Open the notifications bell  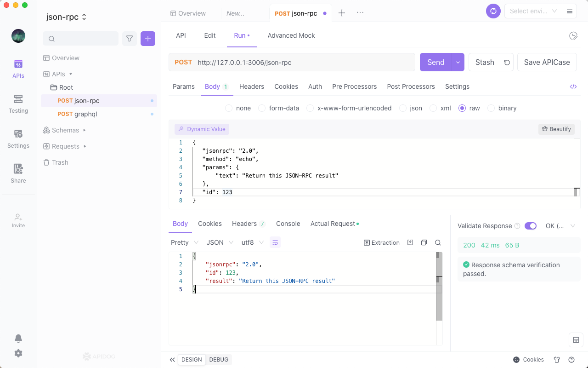[x=18, y=339]
